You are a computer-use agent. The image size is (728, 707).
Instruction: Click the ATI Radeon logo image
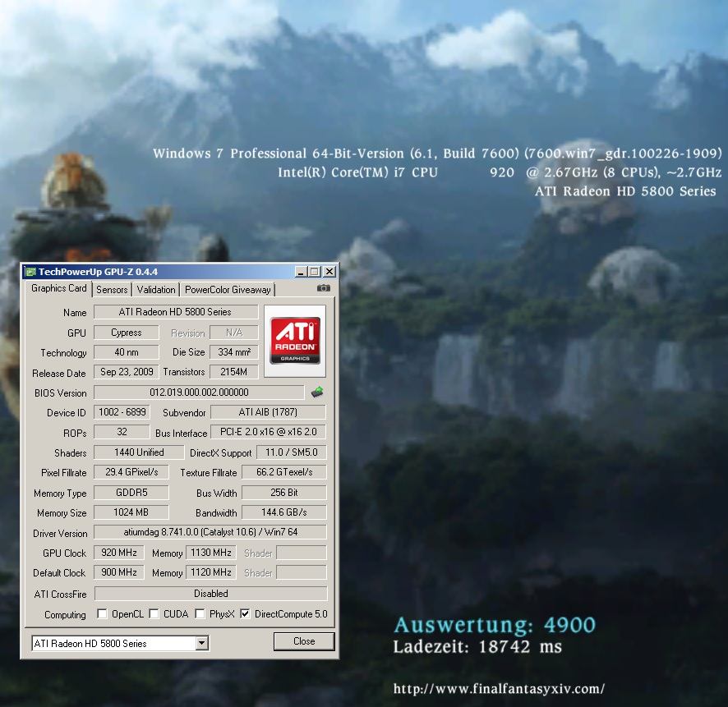click(295, 341)
